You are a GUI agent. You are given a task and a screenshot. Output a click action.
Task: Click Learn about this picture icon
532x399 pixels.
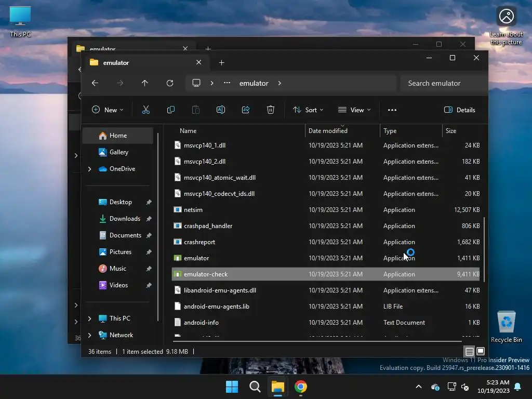506,26
